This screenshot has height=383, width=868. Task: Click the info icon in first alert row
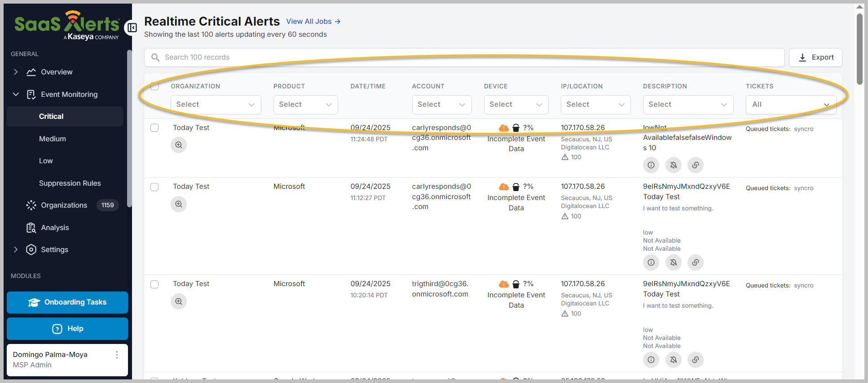[x=651, y=165]
